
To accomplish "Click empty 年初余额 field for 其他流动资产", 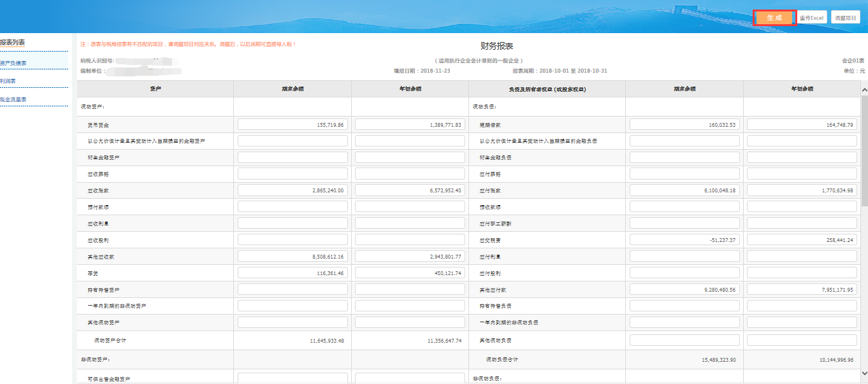I will coord(410,323).
